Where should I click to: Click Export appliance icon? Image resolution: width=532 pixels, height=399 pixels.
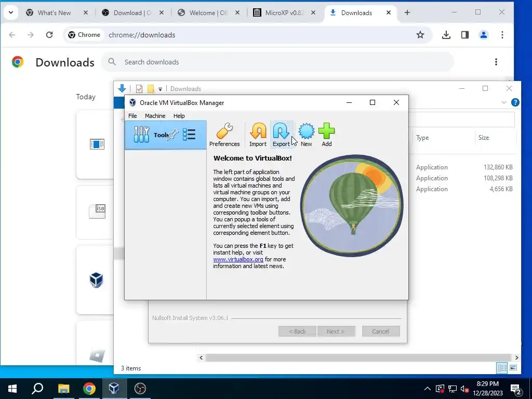281,135
